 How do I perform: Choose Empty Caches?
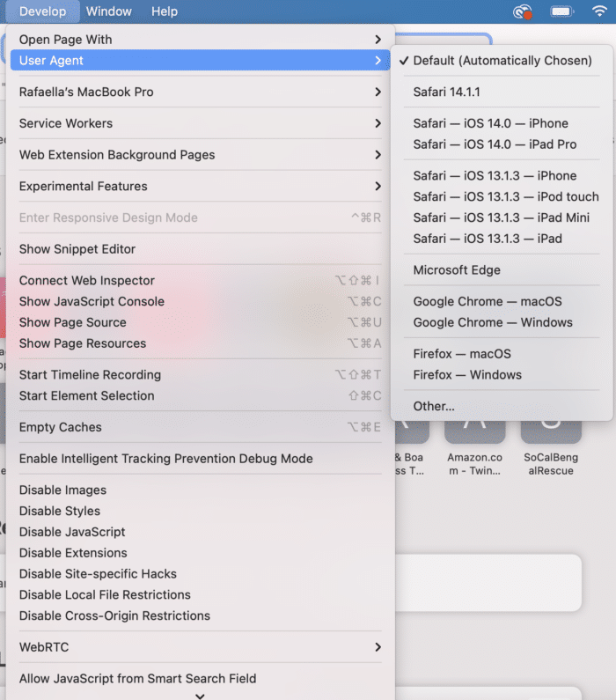(x=201, y=427)
